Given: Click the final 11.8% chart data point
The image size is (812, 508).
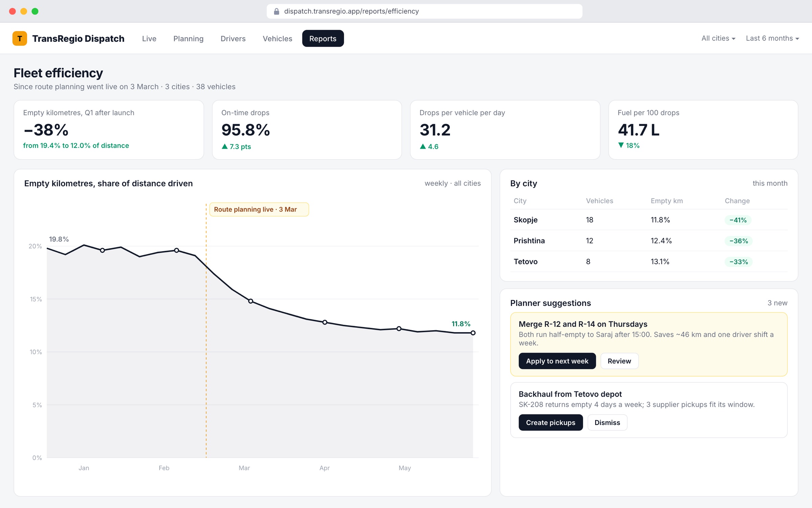Looking at the screenshot, I should pyautogui.click(x=473, y=333).
